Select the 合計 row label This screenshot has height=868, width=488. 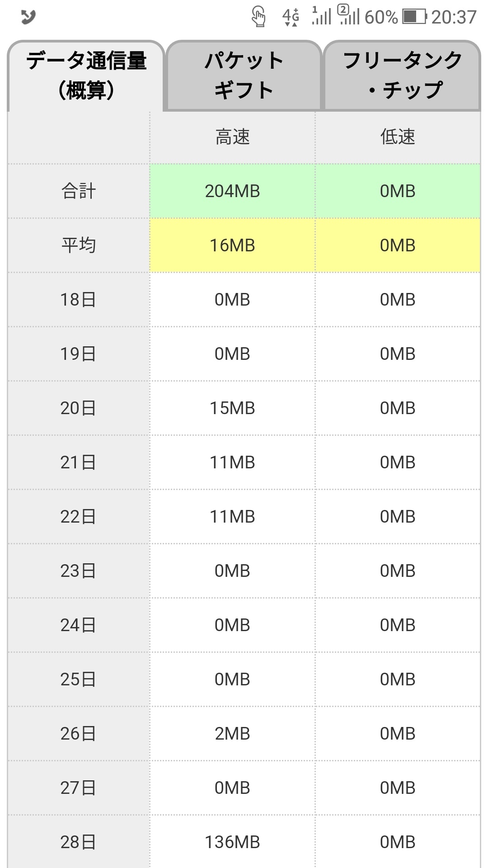click(x=79, y=191)
